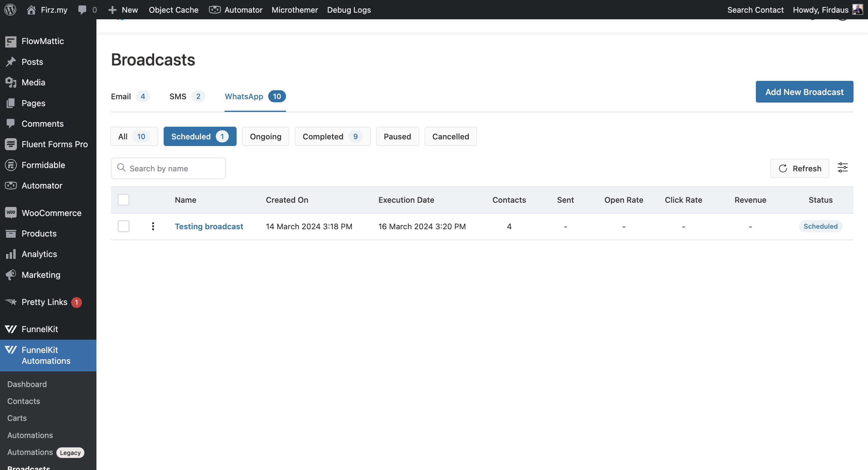Image resolution: width=868 pixels, height=470 pixels.
Task: Focus the Search by name field
Action: coord(168,168)
